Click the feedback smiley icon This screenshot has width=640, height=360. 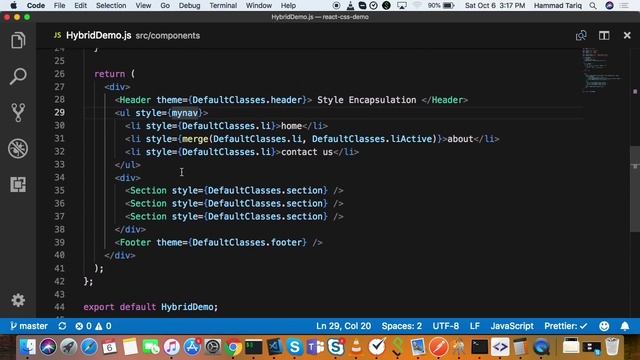(x=604, y=326)
